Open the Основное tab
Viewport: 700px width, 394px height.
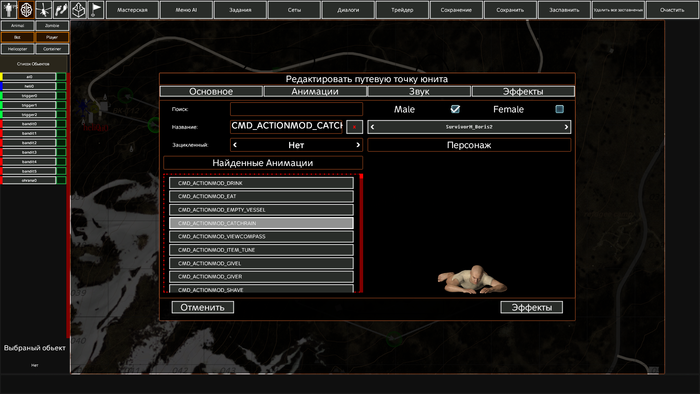pyautogui.click(x=211, y=91)
